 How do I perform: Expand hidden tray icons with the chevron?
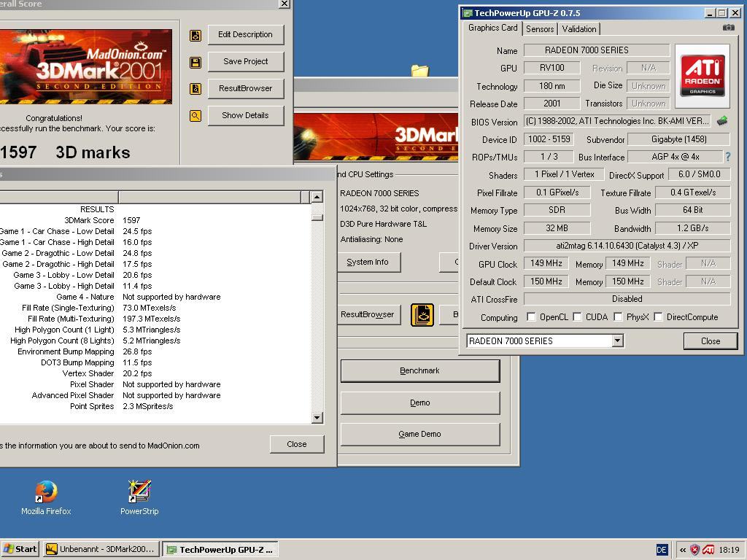coord(683,550)
